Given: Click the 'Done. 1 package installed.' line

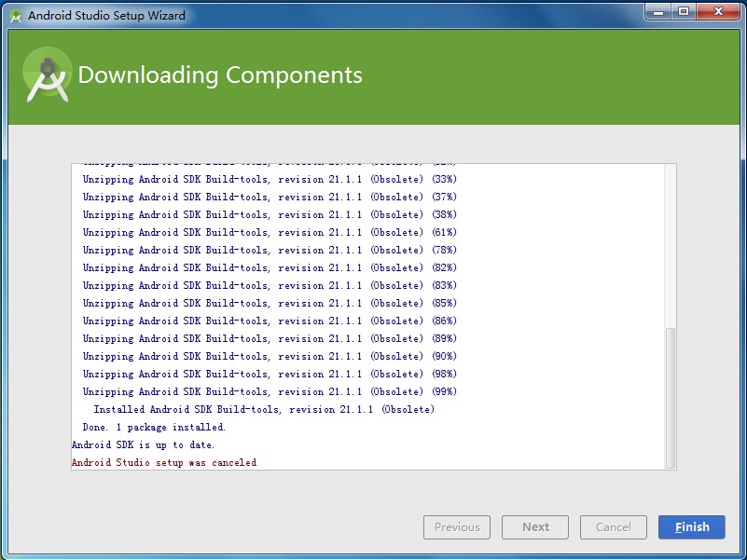Looking at the screenshot, I should (x=154, y=427).
